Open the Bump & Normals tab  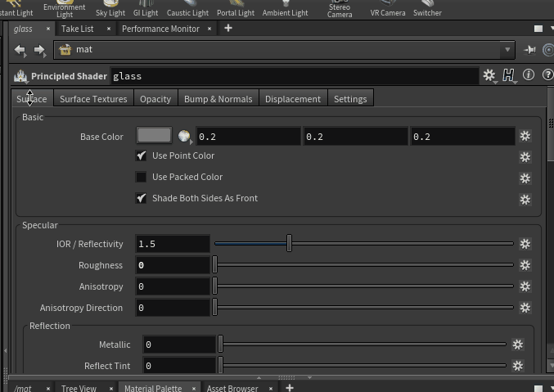[218, 99]
